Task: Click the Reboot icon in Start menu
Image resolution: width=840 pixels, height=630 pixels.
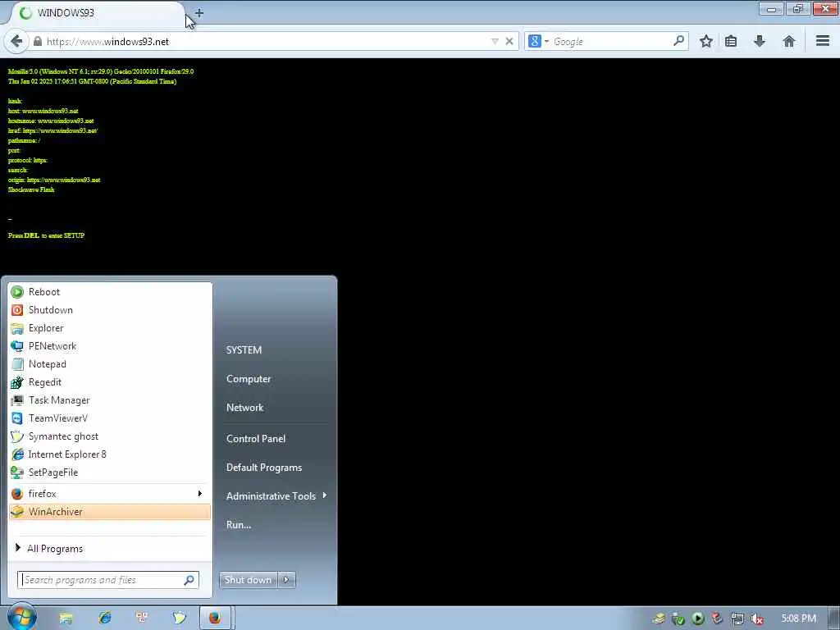Action: tap(17, 292)
